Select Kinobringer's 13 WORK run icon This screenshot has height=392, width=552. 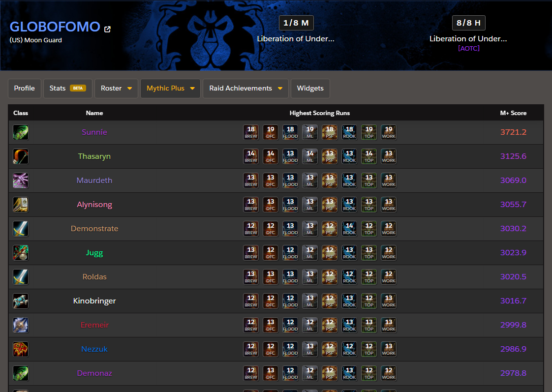tap(389, 301)
